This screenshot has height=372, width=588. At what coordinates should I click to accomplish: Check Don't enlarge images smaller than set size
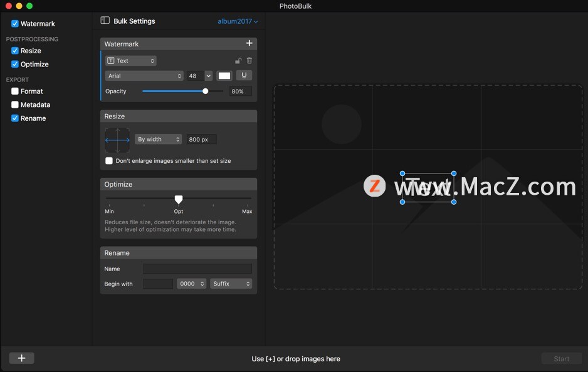pyautogui.click(x=109, y=161)
